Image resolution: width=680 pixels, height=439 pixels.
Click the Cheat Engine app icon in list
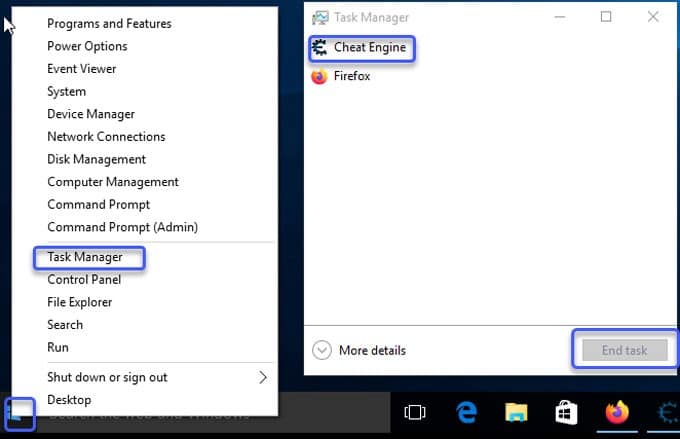320,47
